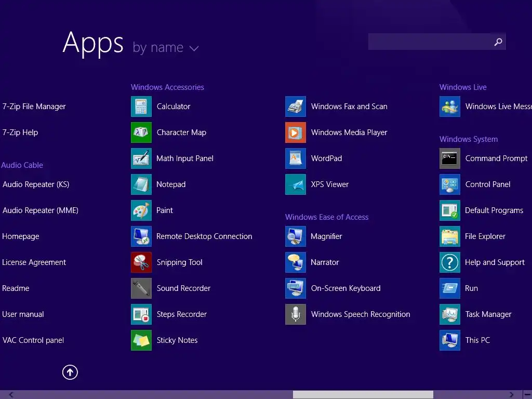Click the scrollbar right arrow

pyautogui.click(x=512, y=395)
